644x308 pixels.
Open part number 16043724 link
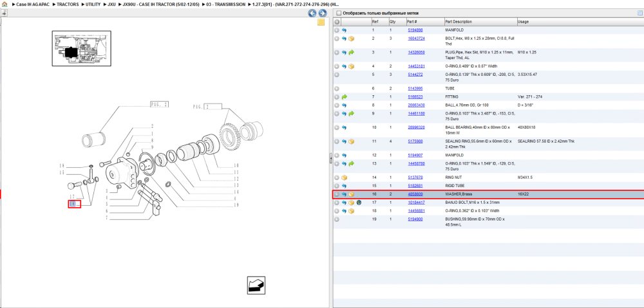(x=416, y=39)
